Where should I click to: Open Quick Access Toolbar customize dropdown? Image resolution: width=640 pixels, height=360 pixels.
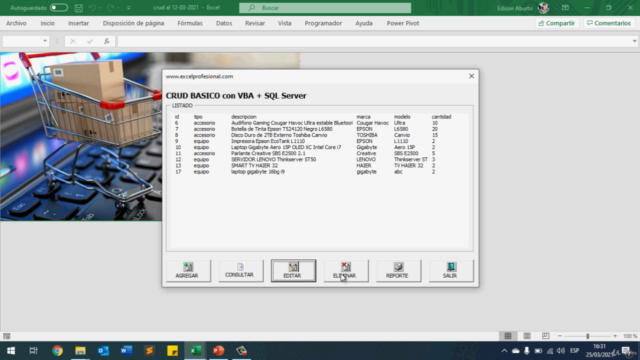click(x=129, y=8)
